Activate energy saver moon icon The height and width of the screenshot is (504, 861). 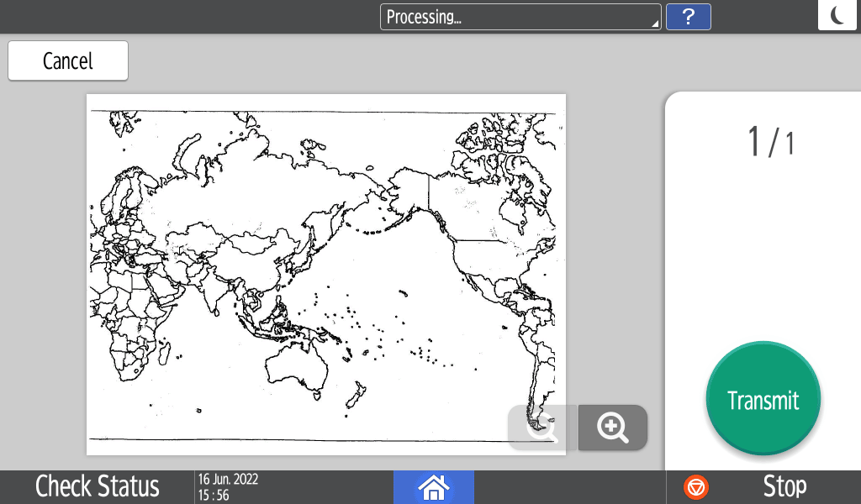pos(838,15)
